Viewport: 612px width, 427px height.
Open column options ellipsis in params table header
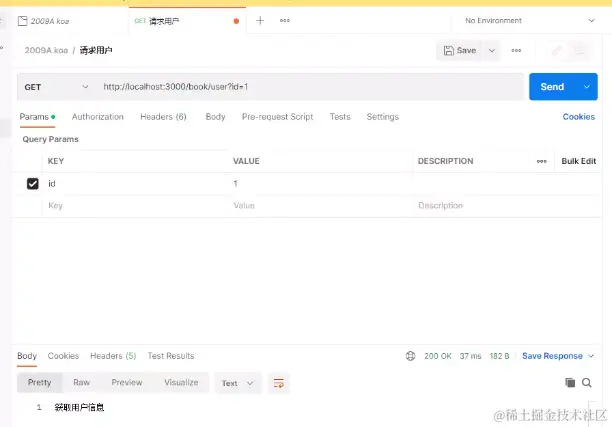click(x=541, y=161)
